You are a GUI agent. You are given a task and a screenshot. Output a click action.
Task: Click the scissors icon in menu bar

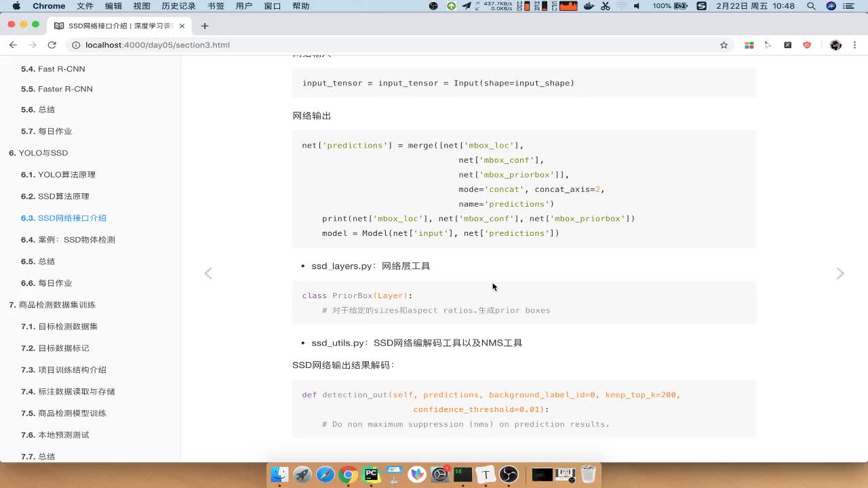pyautogui.click(x=605, y=6)
